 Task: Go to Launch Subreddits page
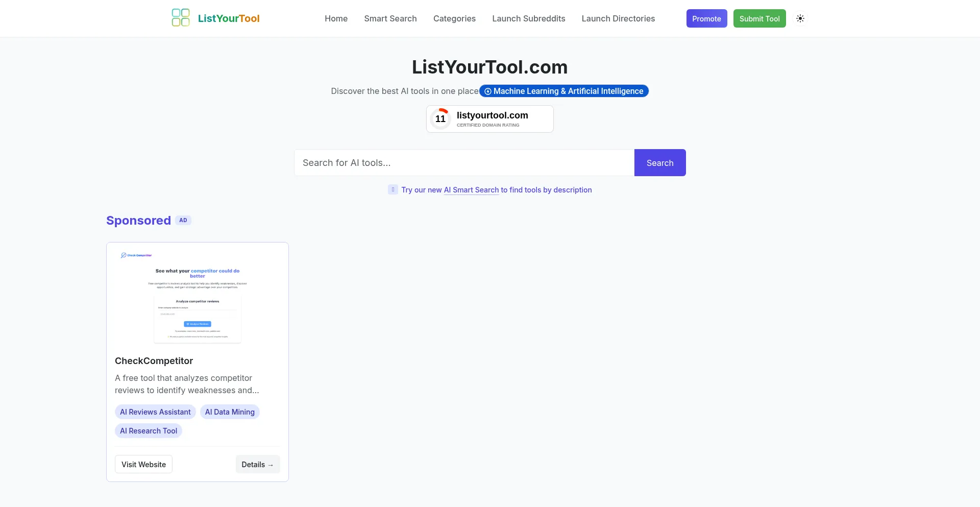[529, 18]
